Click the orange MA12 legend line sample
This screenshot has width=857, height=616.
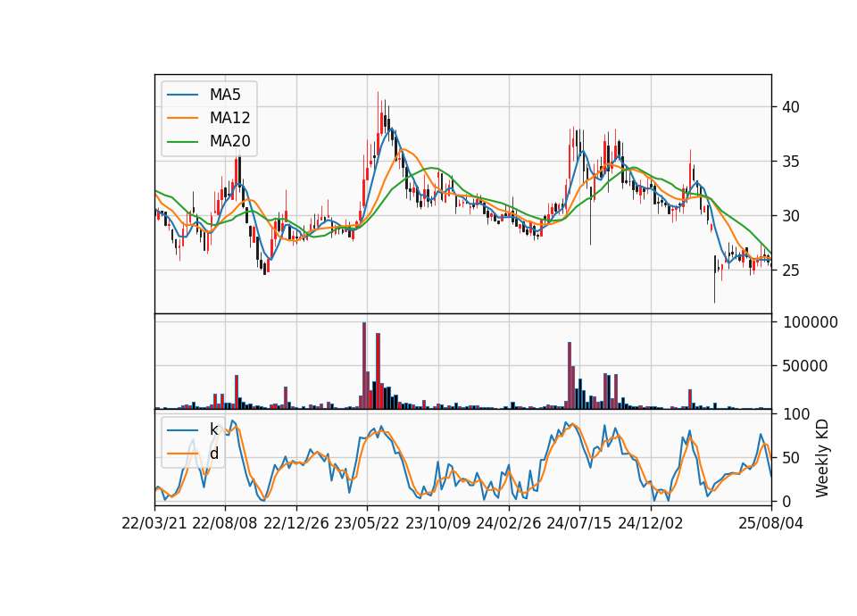click(x=182, y=118)
